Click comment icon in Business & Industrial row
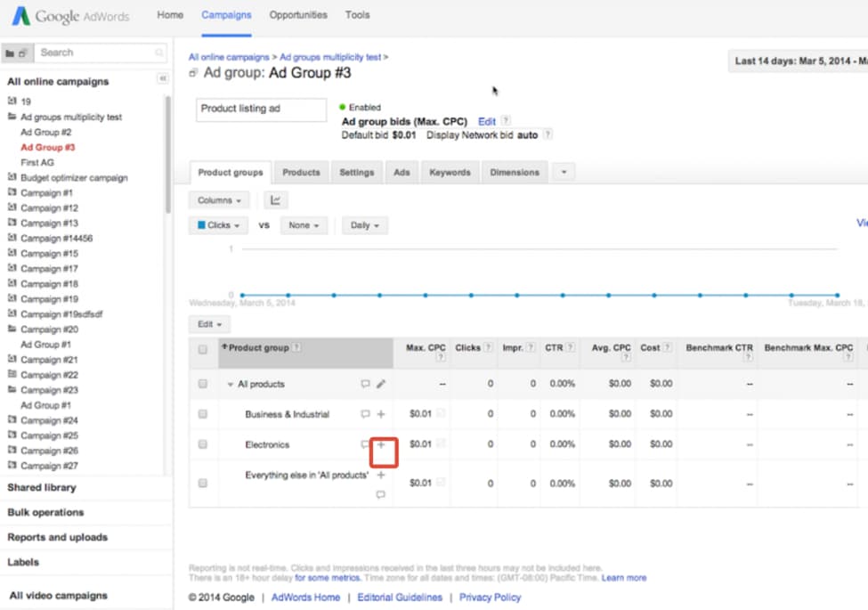868x610 pixels. (365, 414)
